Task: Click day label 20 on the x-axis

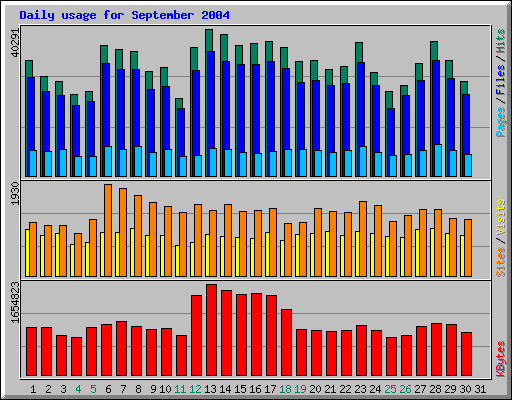Action: [x=315, y=389]
